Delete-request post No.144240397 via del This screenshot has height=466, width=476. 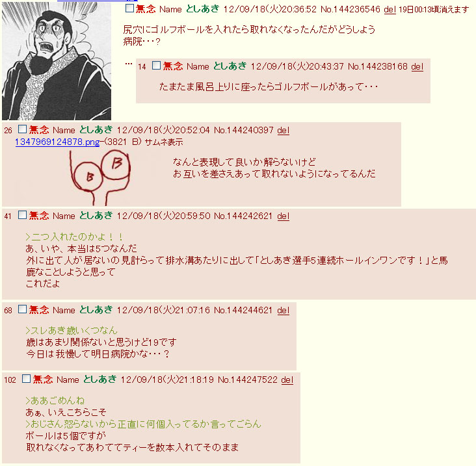[284, 131]
